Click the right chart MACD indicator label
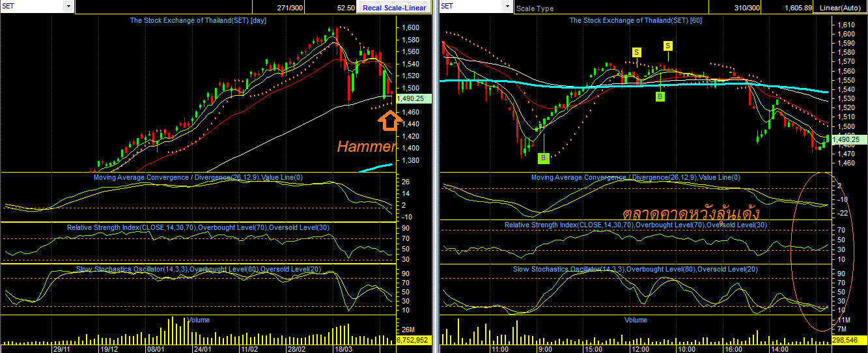This screenshot has width=868, height=353. (636, 177)
